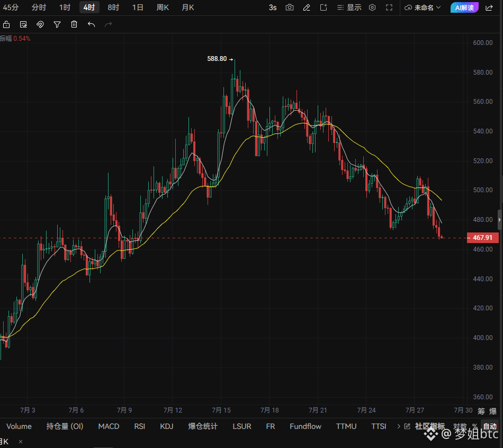
Task: Click the 振幅 0.54% amplitude readout
Action: coord(15,39)
